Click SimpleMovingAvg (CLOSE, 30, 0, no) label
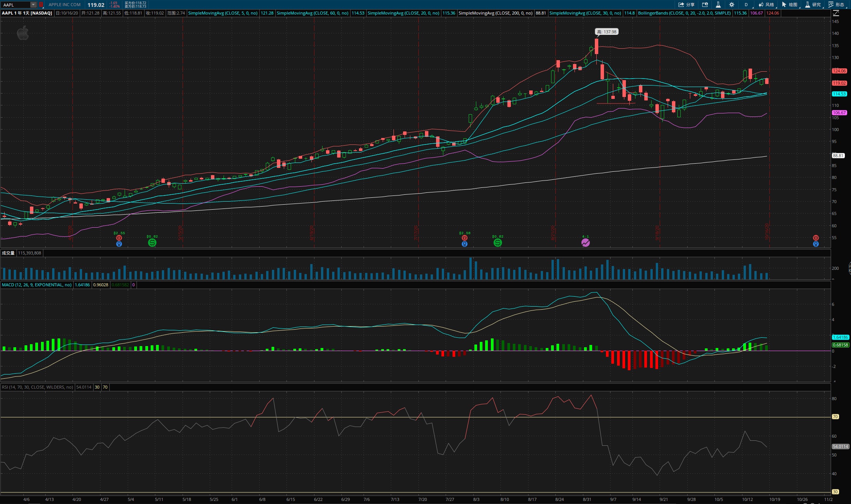 click(585, 13)
